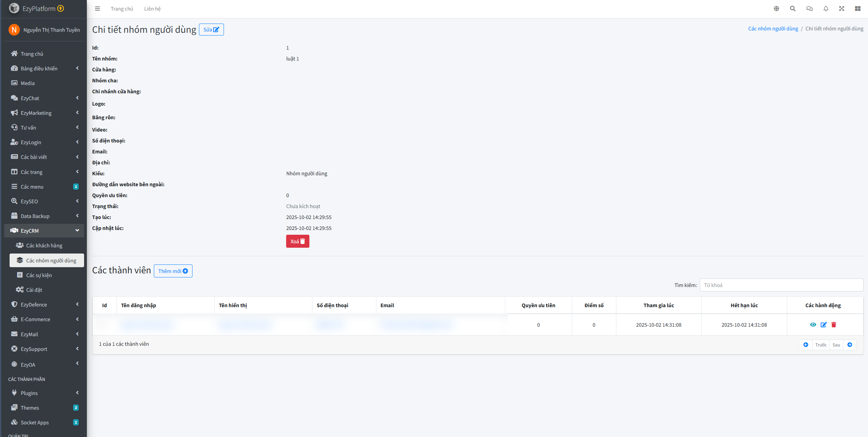Open the search magnifier icon
This screenshot has height=437, width=868.
[792, 9]
